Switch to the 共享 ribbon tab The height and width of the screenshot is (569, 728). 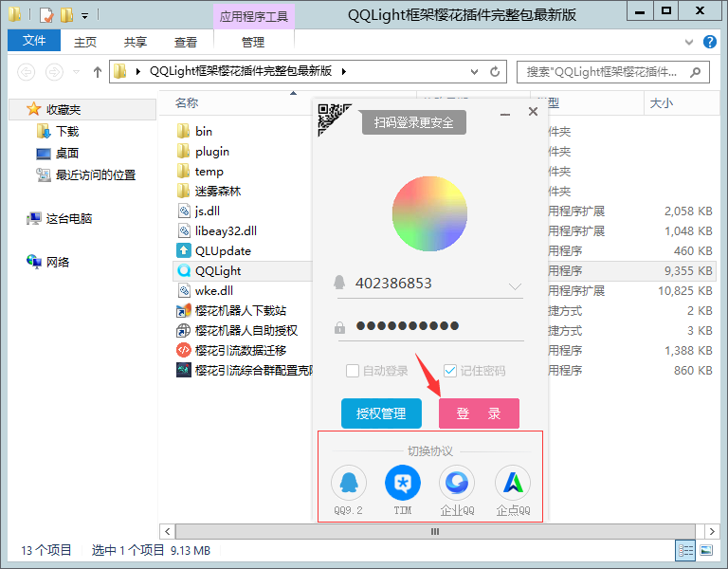pos(136,42)
